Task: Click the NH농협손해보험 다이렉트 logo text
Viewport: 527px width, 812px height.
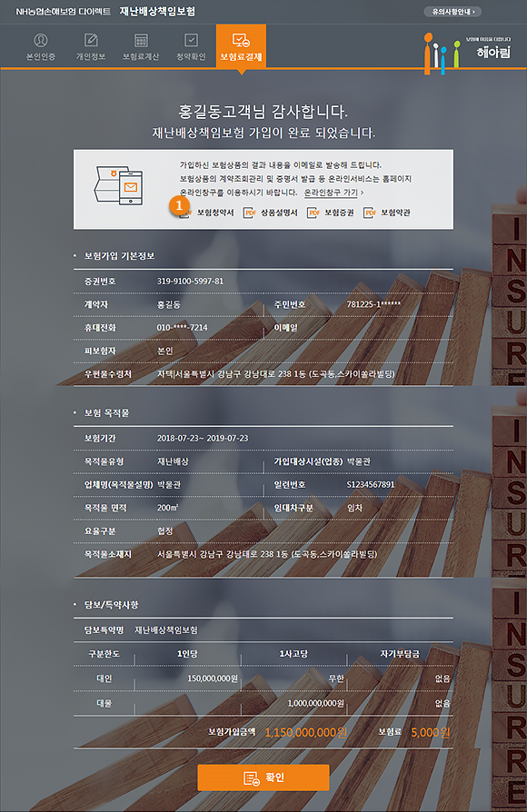Action: point(63,12)
